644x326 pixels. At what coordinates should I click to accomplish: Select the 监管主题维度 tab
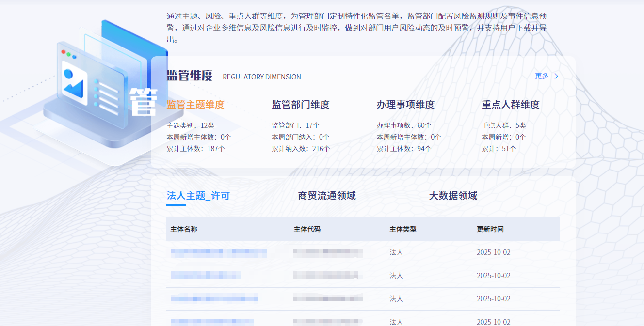point(195,105)
